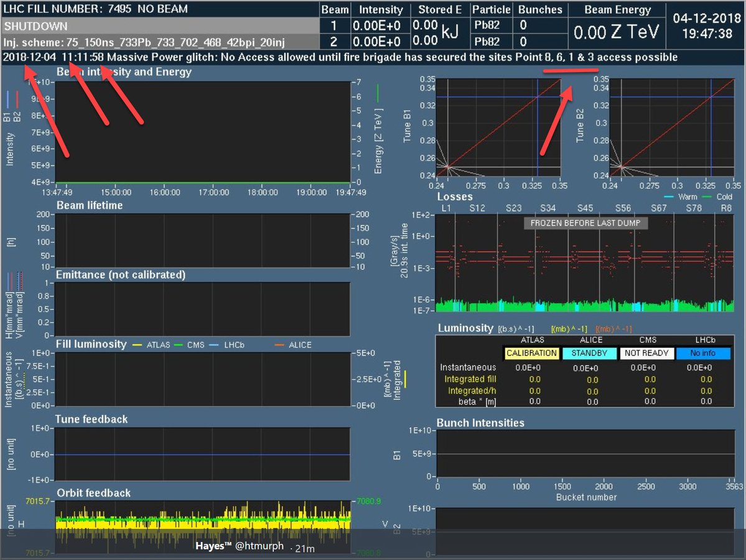Select the "Beam lifetime" chart title
This screenshot has height=560, width=746.
click(90, 205)
